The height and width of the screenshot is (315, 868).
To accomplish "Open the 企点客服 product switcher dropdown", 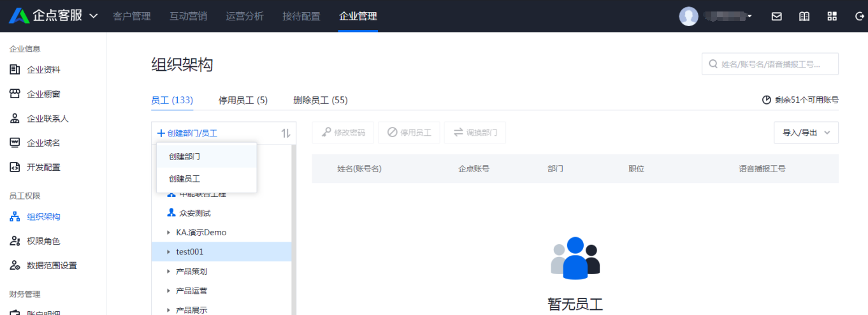I will coord(94,16).
